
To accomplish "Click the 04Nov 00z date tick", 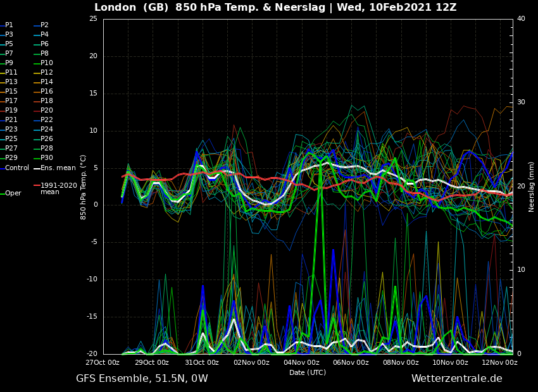I will tap(301, 363).
